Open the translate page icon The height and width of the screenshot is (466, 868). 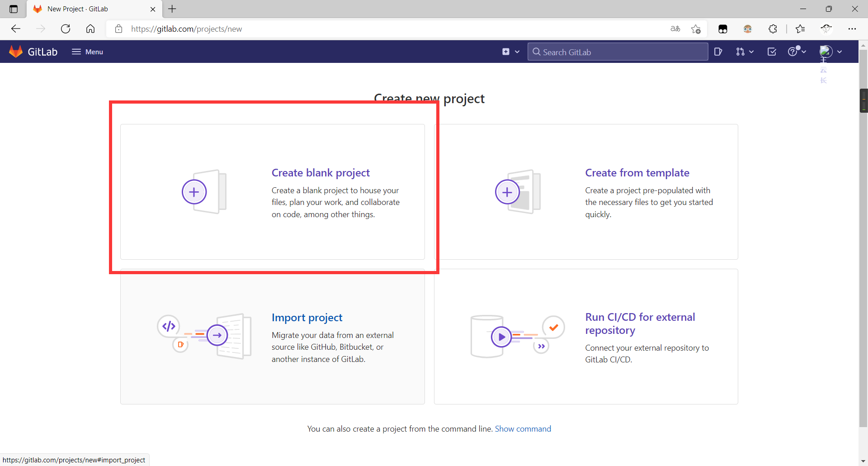675,29
